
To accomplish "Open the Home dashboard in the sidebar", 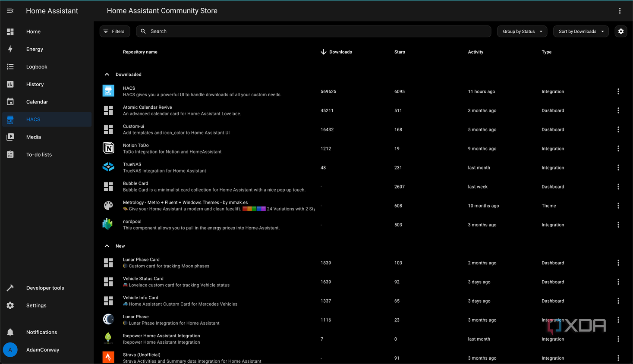I will 47,31.
